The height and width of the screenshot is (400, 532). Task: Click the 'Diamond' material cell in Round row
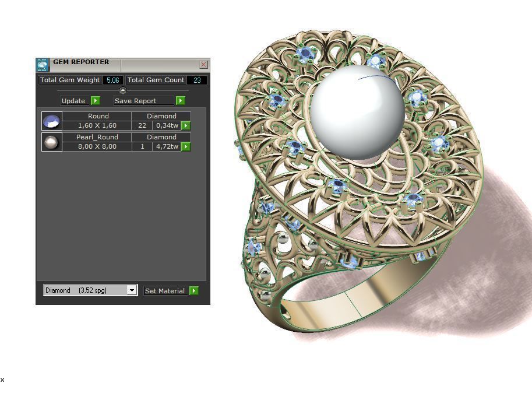[x=161, y=116]
